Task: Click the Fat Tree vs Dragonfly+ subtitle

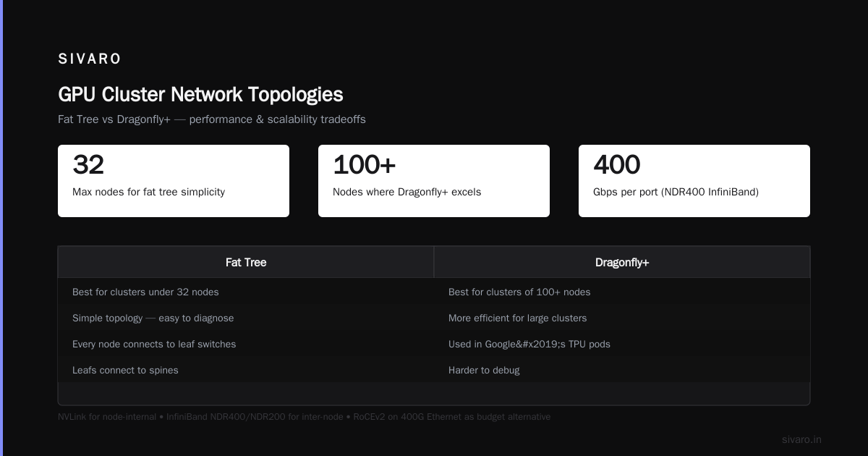Action: (x=212, y=119)
